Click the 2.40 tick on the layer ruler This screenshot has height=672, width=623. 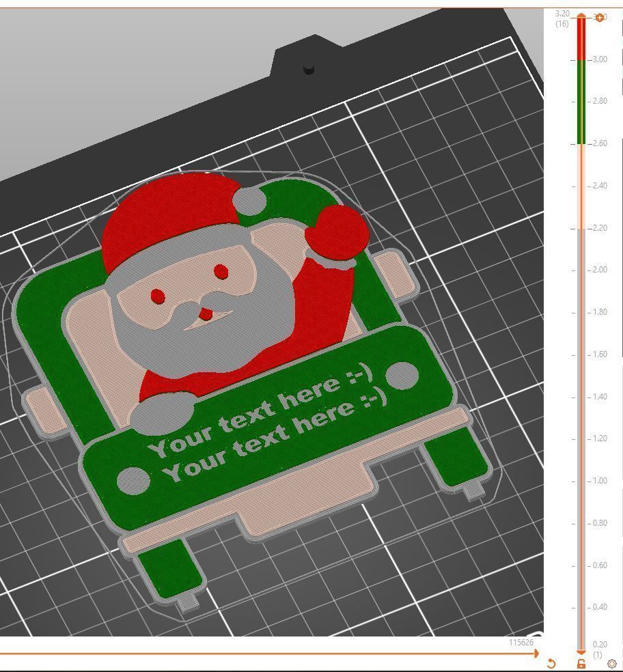pos(599,186)
